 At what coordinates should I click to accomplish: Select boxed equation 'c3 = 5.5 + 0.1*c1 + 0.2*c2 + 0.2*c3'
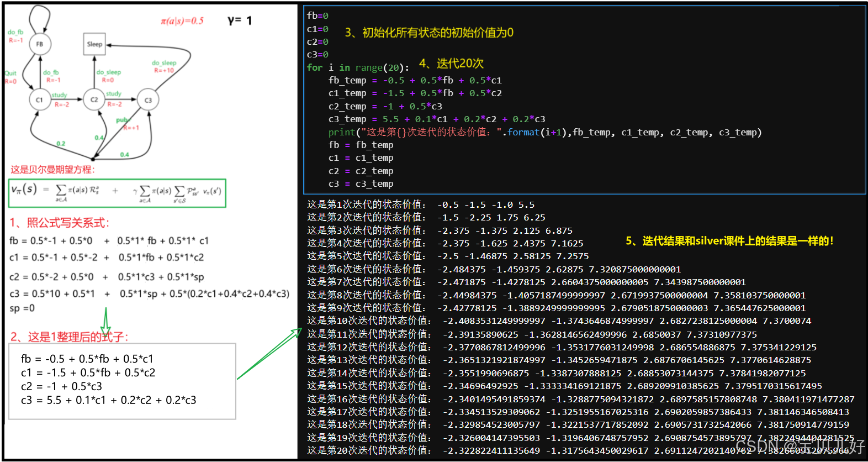click(x=109, y=400)
